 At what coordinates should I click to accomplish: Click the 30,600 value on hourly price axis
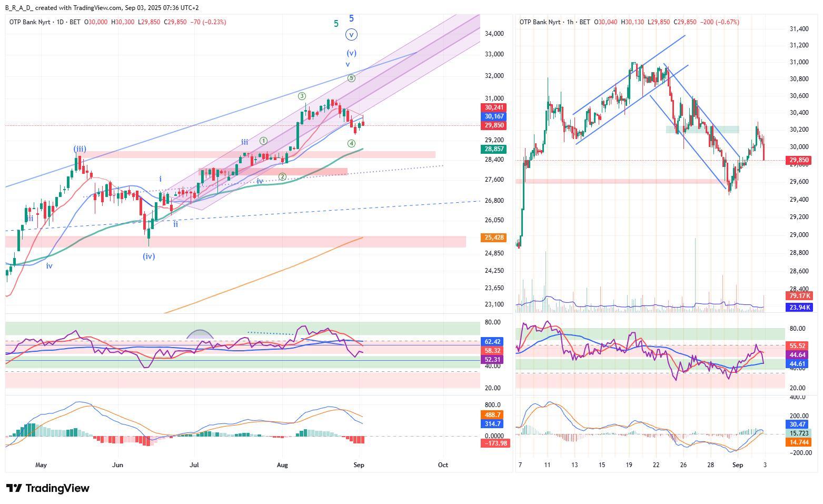(799, 96)
